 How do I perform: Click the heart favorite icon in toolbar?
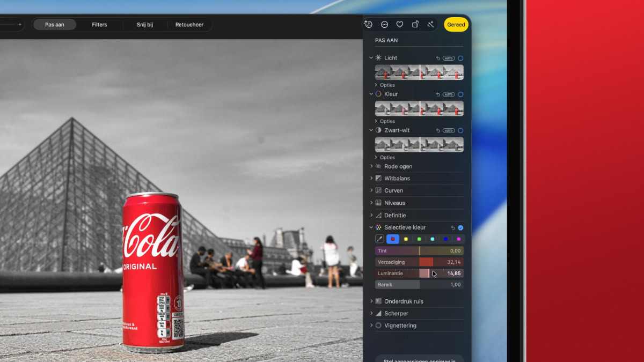[400, 25]
